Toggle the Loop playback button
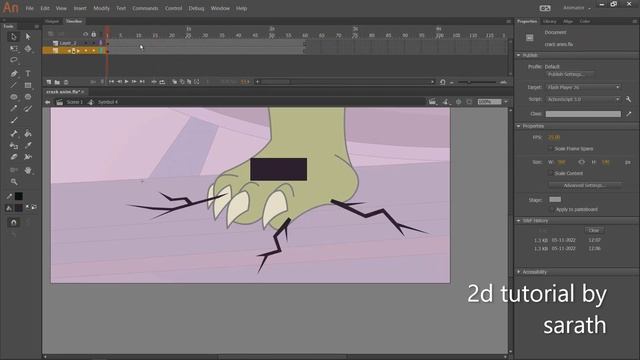Viewport: 640px width, 360px height. [162, 82]
